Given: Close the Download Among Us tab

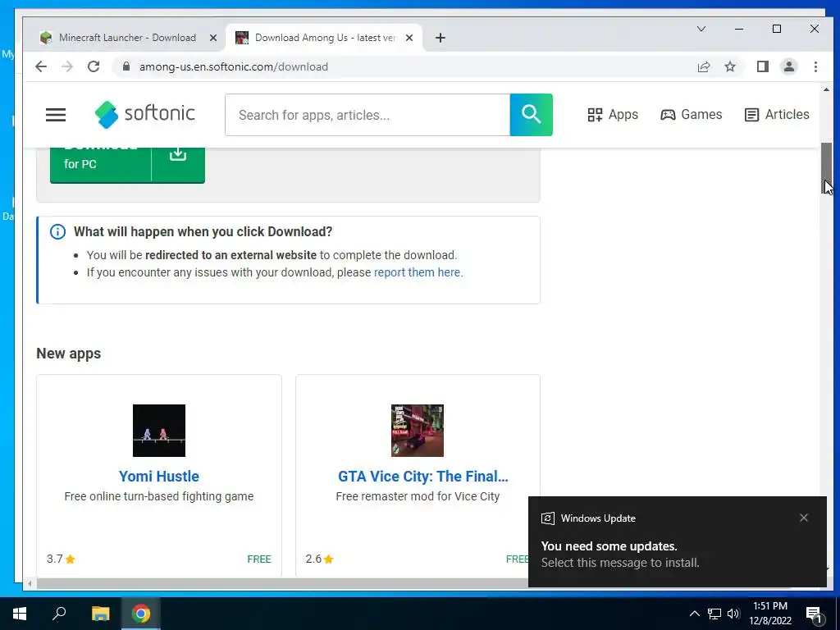Looking at the screenshot, I should point(409,38).
